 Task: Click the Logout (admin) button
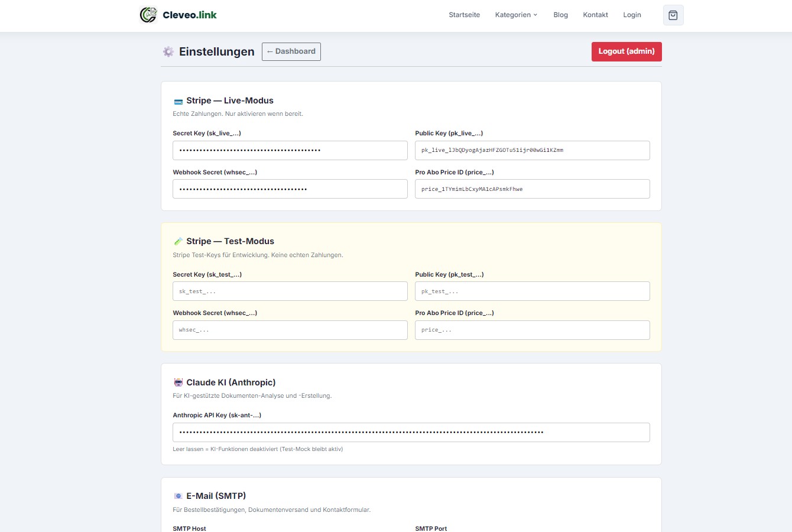627,51
